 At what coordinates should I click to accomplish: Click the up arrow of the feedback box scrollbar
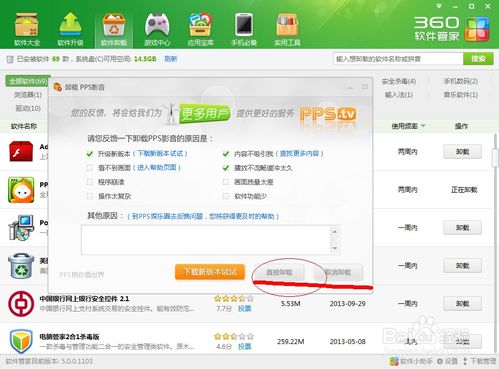click(x=335, y=231)
